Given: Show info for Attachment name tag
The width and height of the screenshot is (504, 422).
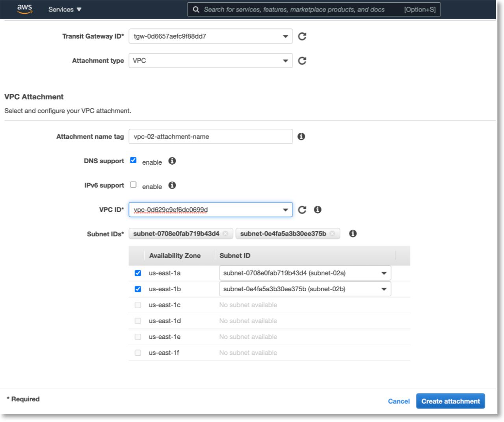Looking at the screenshot, I should point(301,136).
